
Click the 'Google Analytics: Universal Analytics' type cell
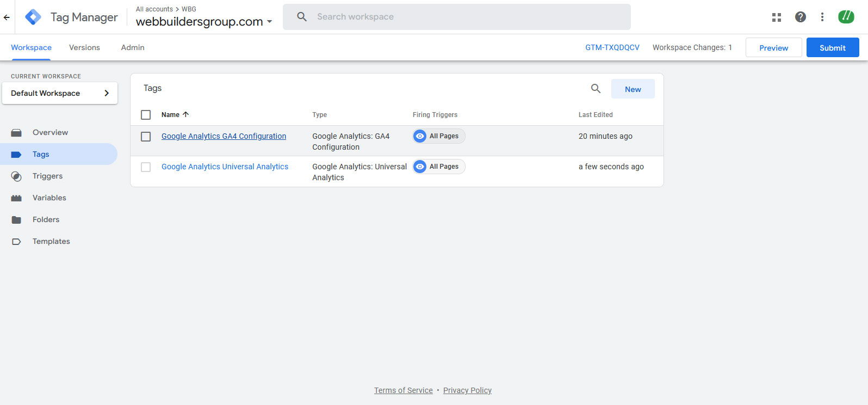click(359, 172)
